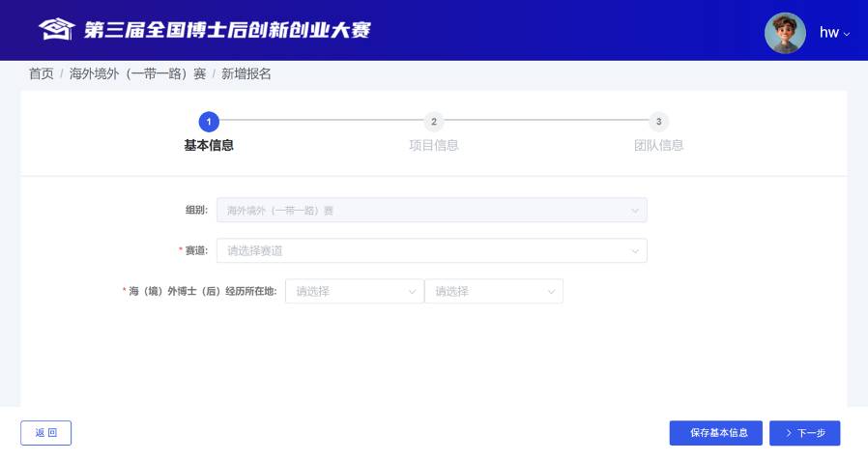This screenshot has height=462, width=868.
Task: Click the user avatar picture
Action: click(785, 33)
